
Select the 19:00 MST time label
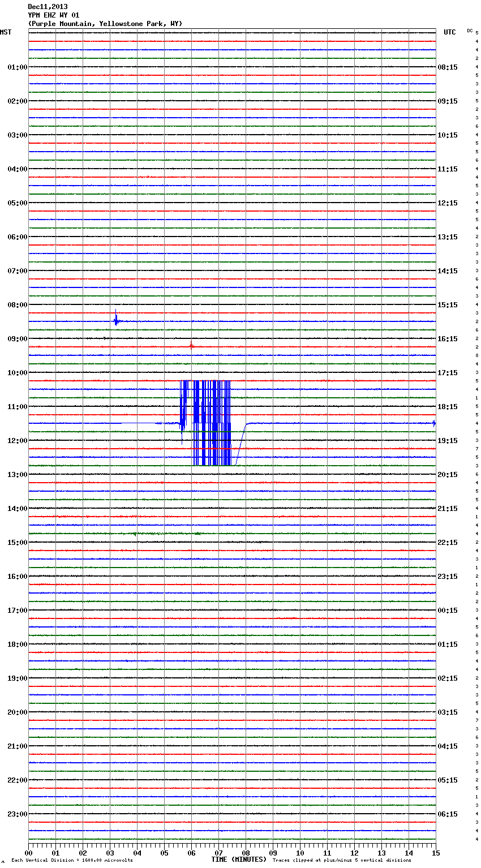[x=18, y=678]
